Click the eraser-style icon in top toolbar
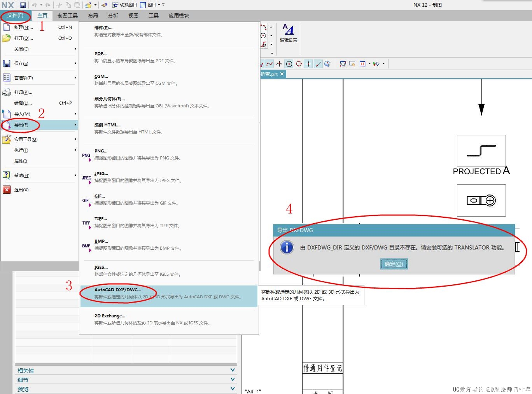The width and height of the screenshot is (532, 394). pyautogui.click(x=104, y=5)
